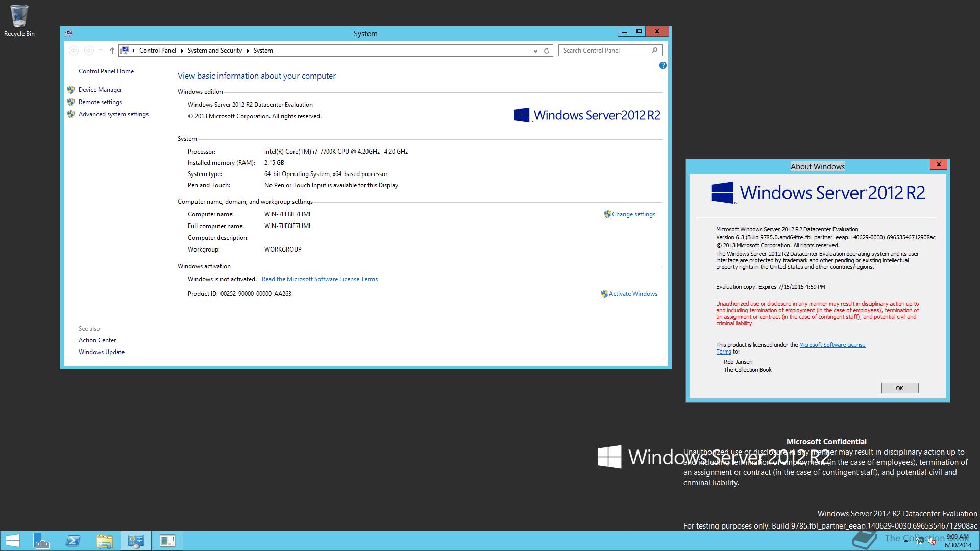Click the Up arrow navigation button
Screen dimensions: 980x551
[112, 51]
